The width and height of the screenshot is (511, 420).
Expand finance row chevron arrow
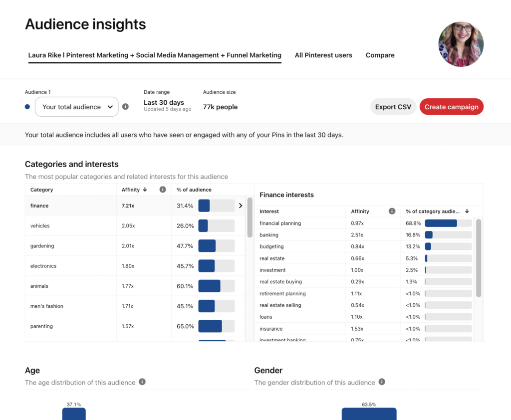pos(241,206)
